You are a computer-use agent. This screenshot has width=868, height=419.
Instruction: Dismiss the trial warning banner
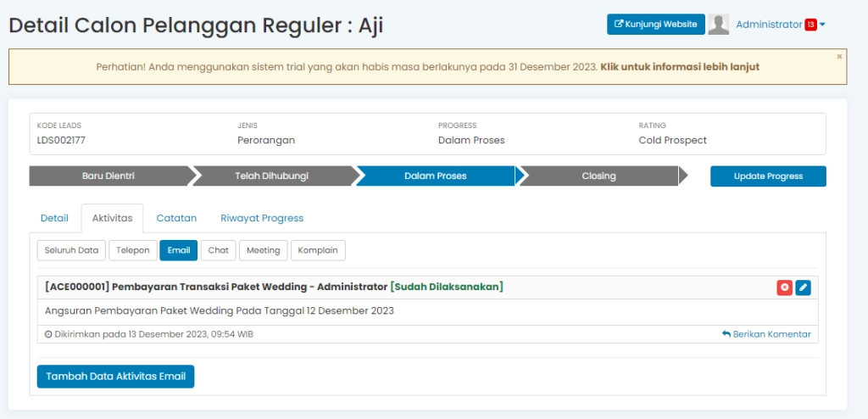(x=839, y=57)
